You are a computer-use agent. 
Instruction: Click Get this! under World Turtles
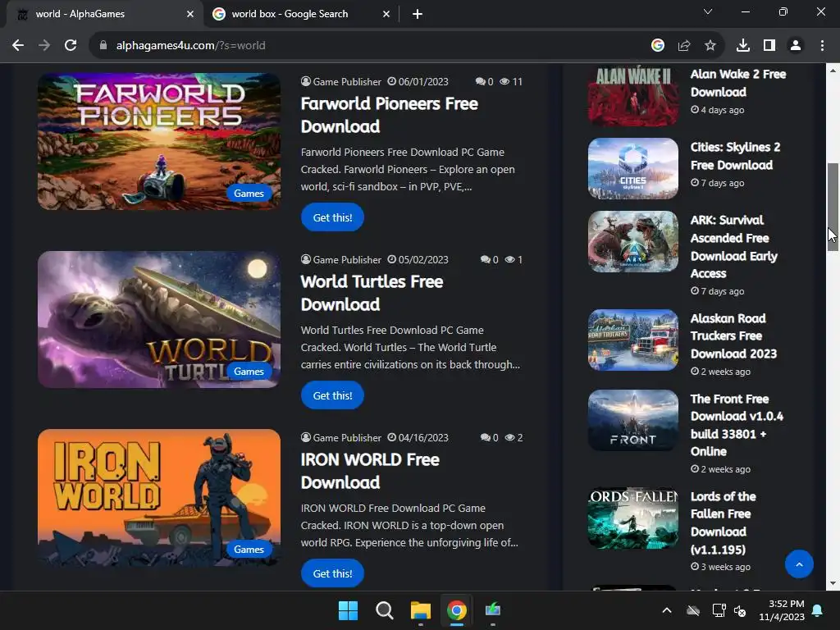[332, 395]
